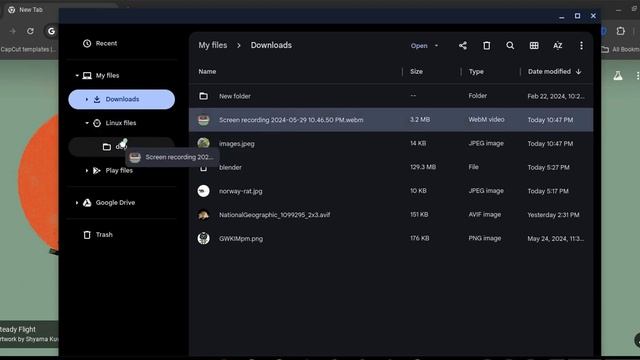Click the Google G icon in Chrome's address bar
The width and height of the screenshot is (640, 360).
tap(51, 31)
